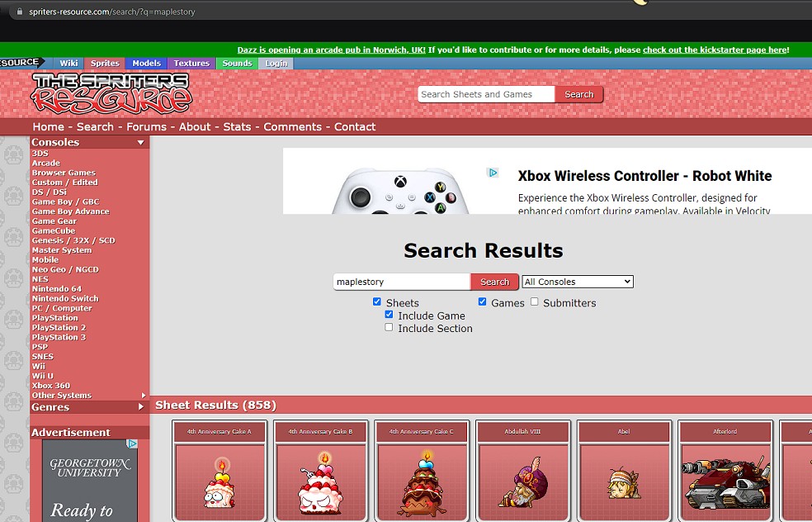Switch to the Sounds tab

pos(237,64)
